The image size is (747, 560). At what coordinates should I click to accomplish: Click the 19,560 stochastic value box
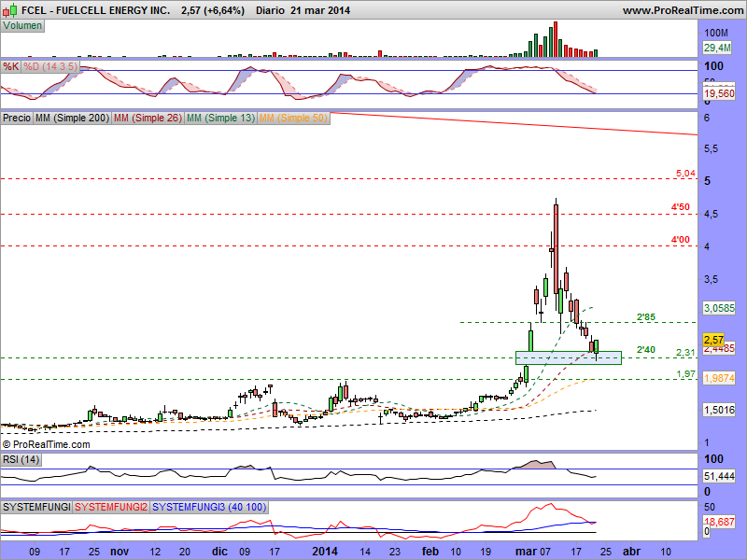click(x=719, y=93)
